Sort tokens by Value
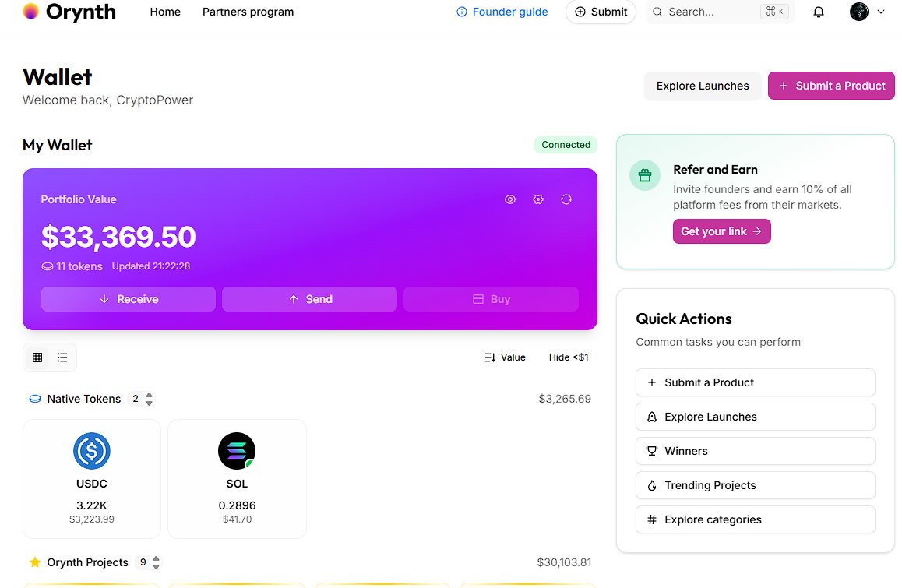This screenshot has width=902, height=588. pyautogui.click(x=505, y=357)
